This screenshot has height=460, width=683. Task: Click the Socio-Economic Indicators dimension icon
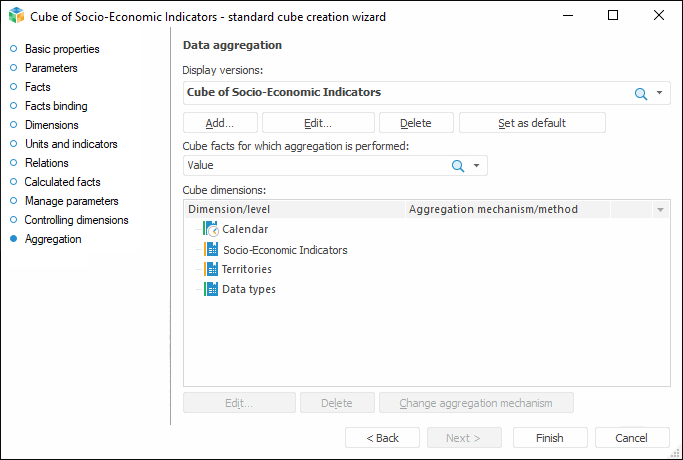pos(210,249)
